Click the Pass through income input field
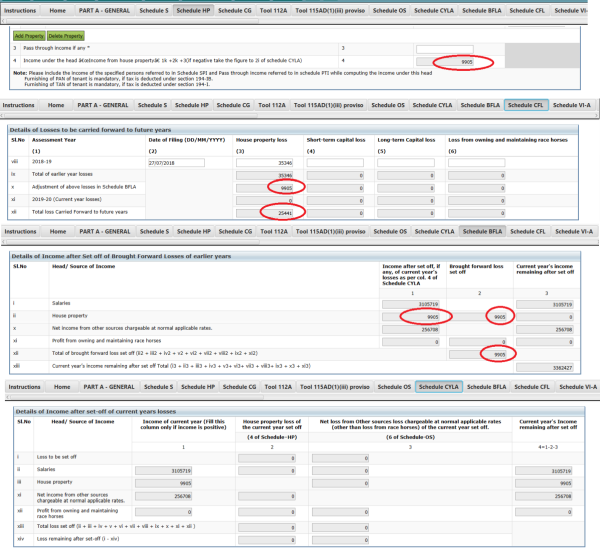The image size is (600, 548). 445,49
